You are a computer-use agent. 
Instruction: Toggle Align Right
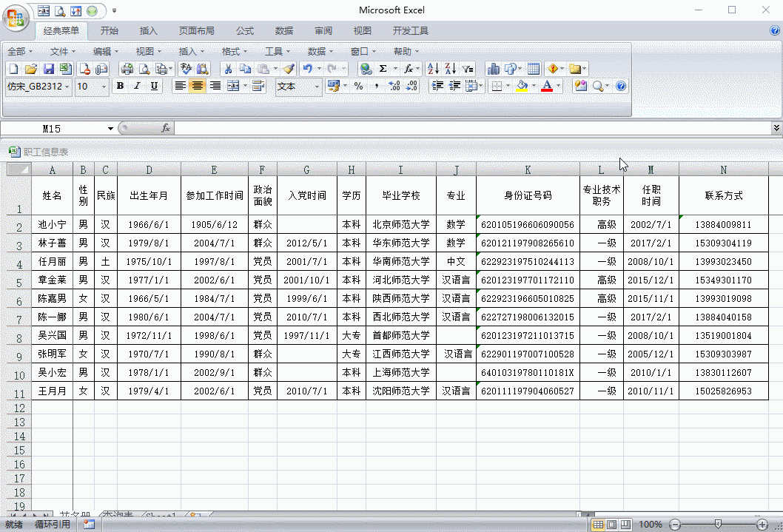click(215, 87)
